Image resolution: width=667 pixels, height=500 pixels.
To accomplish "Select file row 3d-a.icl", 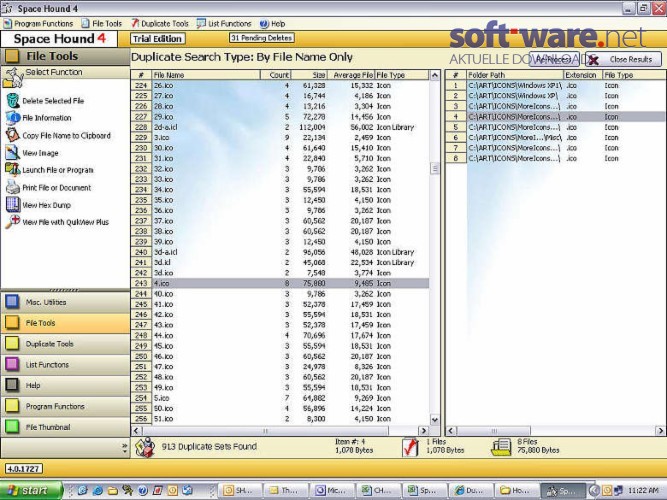I will tap(280, 252).
